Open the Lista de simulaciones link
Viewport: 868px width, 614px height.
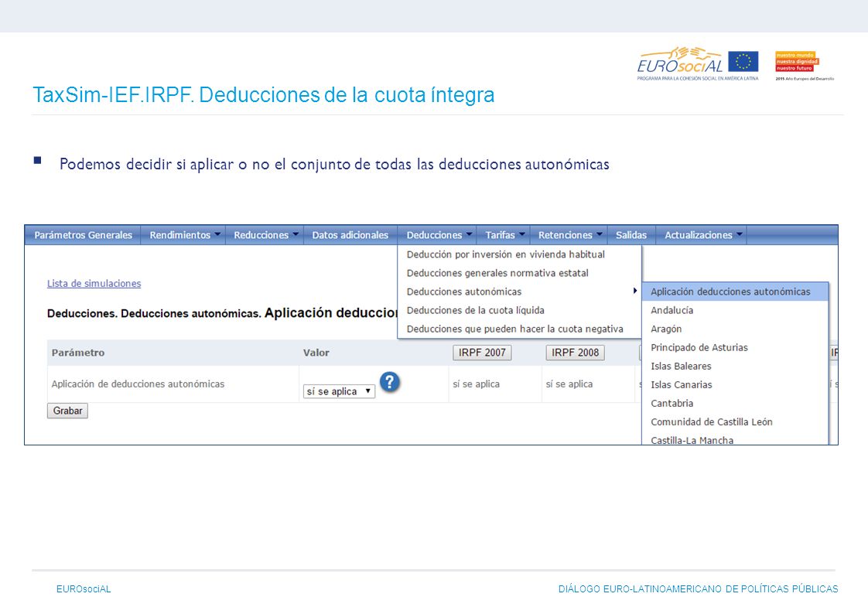tap(94, 283)
